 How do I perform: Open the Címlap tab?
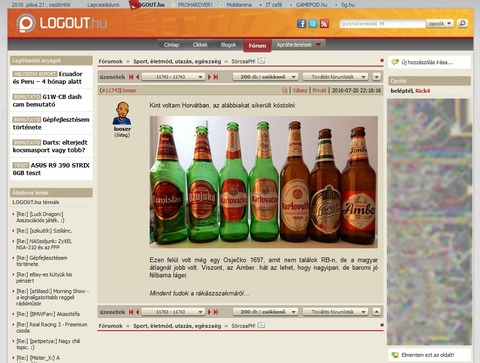pyautogui.click(x=171, y=45)
